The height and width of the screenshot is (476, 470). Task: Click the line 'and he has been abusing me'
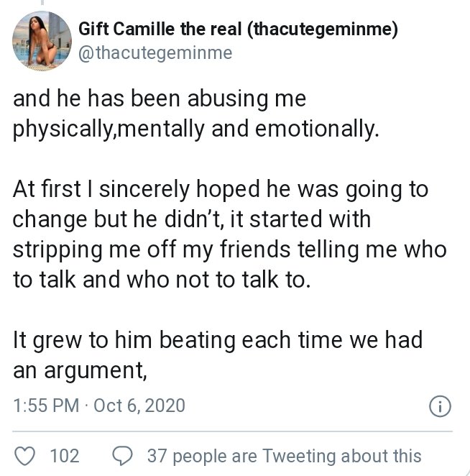tap(160, 99)
